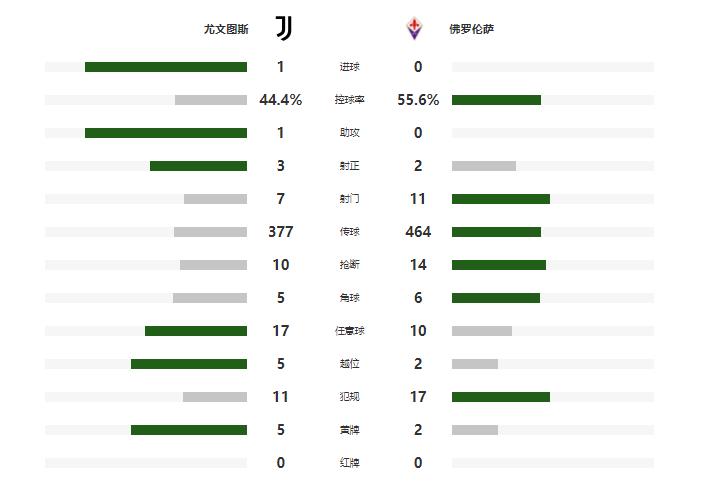The image size is (709, 484).
Task: Click Juventus's 377 passes value
Action: click(281, 232)
